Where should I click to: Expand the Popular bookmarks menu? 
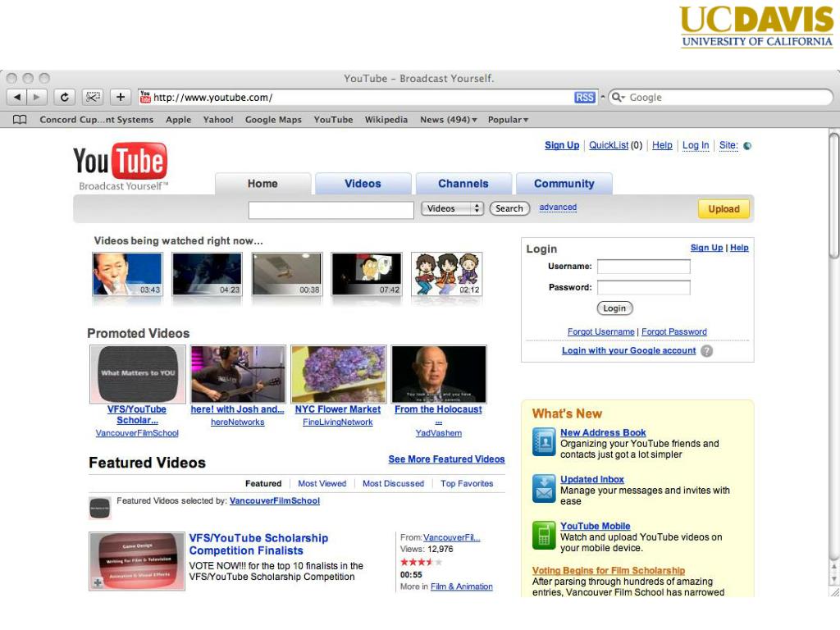click(x=508, y=120)
